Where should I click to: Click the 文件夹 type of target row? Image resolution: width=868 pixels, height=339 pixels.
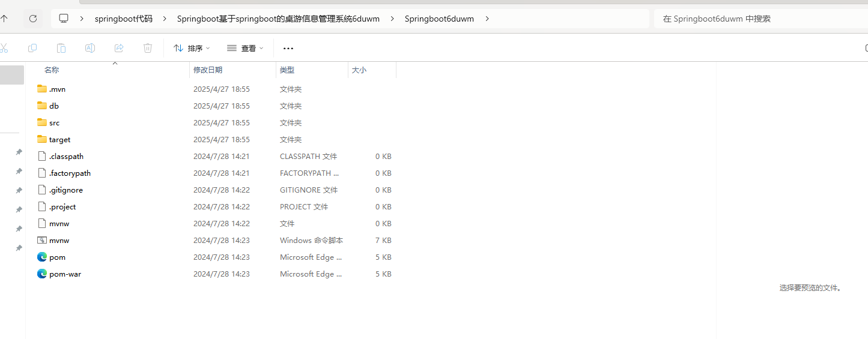pyautogui.click(x=291, y=139)
